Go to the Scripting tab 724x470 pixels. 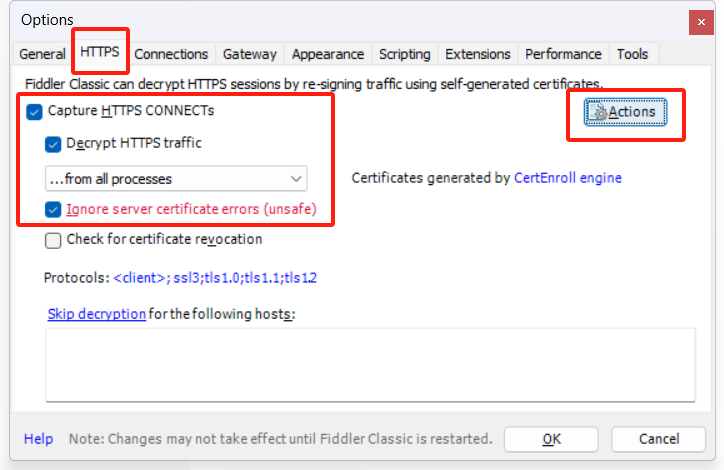click(404, 54)
